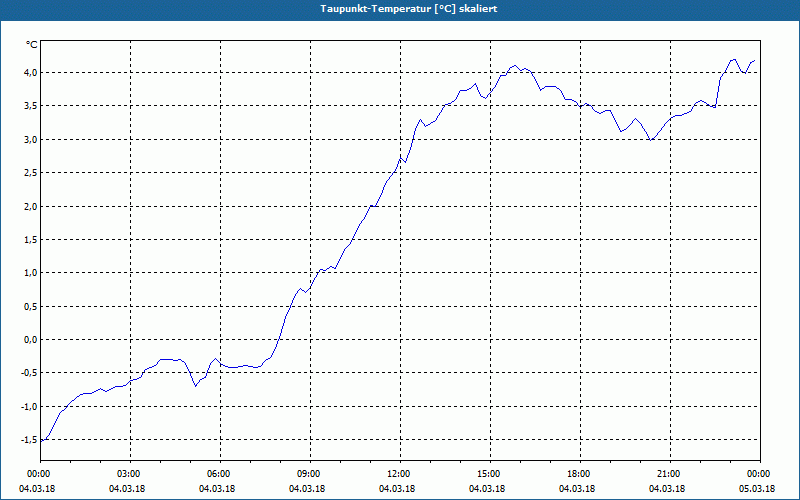
Task: Select the 0,0 y-axis label
Action: 31,340
